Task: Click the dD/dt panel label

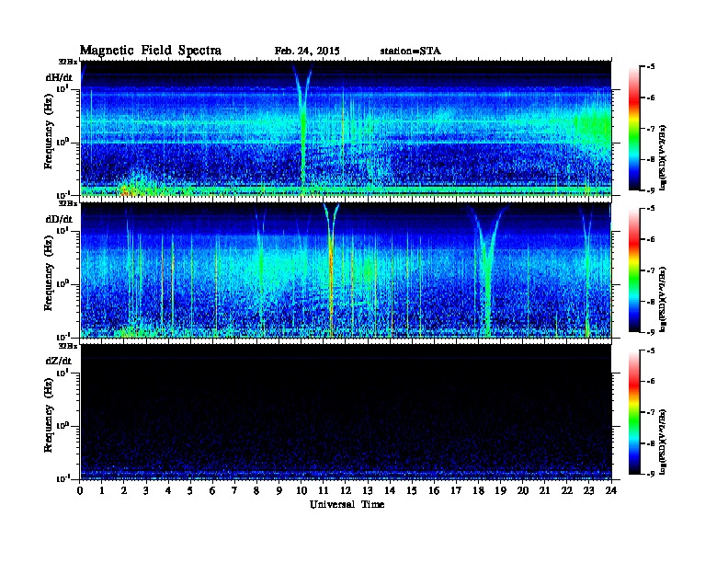Action: coord(59,219)
